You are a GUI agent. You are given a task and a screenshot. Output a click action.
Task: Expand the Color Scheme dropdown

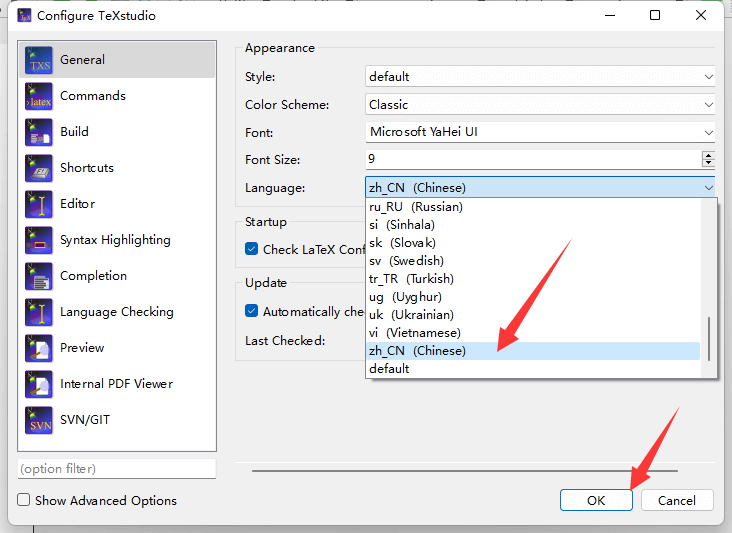pyautogui.click(x=540, y=105)
